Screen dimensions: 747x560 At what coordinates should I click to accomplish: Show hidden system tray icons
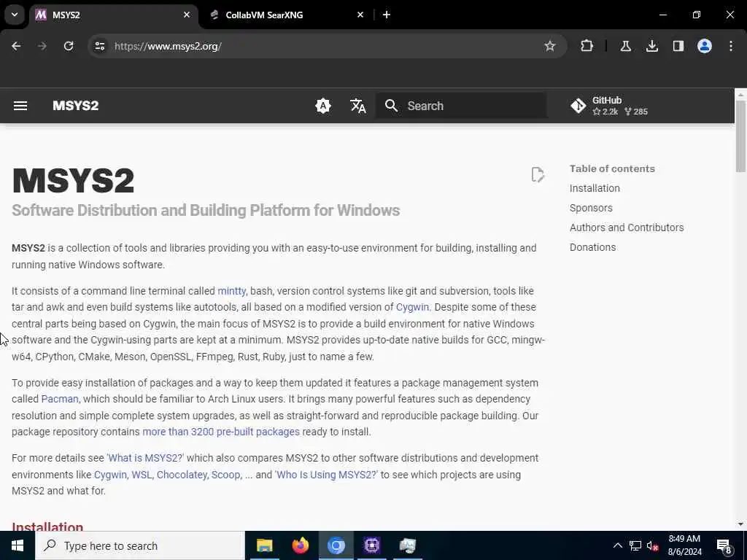tap(617, 545)
